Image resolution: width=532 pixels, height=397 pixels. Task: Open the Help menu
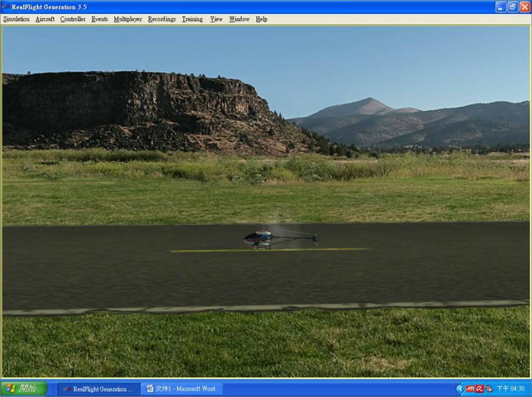[262, 19]
